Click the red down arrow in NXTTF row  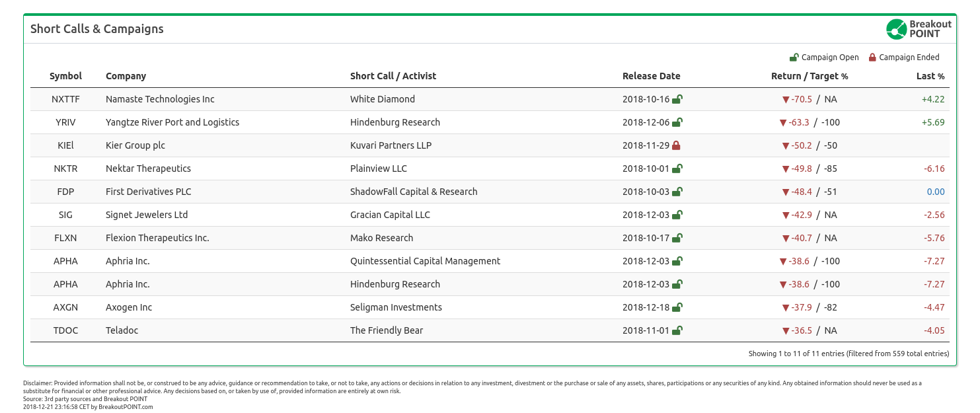point(786,100)
